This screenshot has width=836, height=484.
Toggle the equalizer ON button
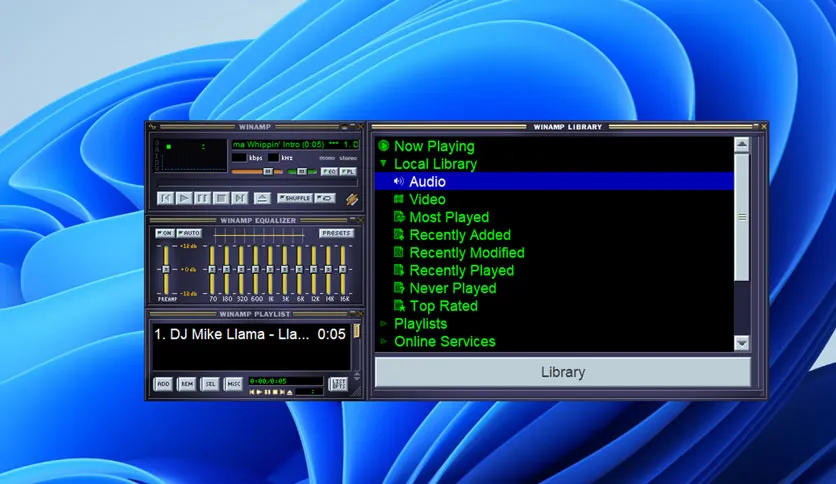coord(164,233)
